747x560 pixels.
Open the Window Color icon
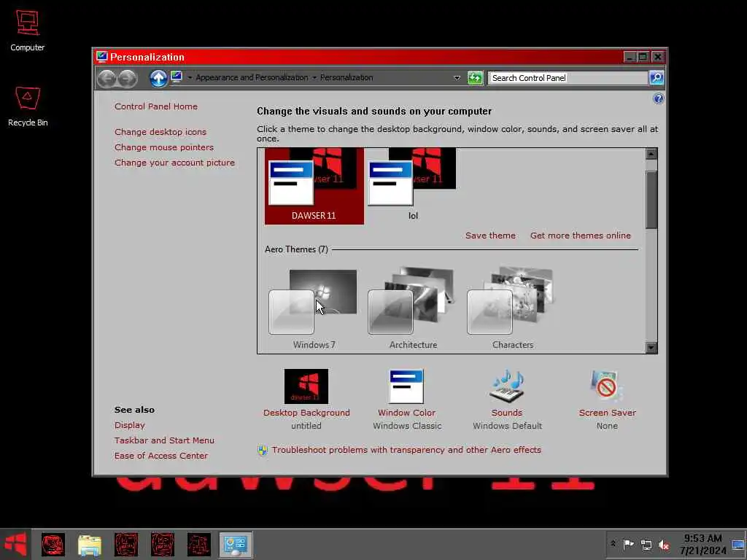coord(406,386)
